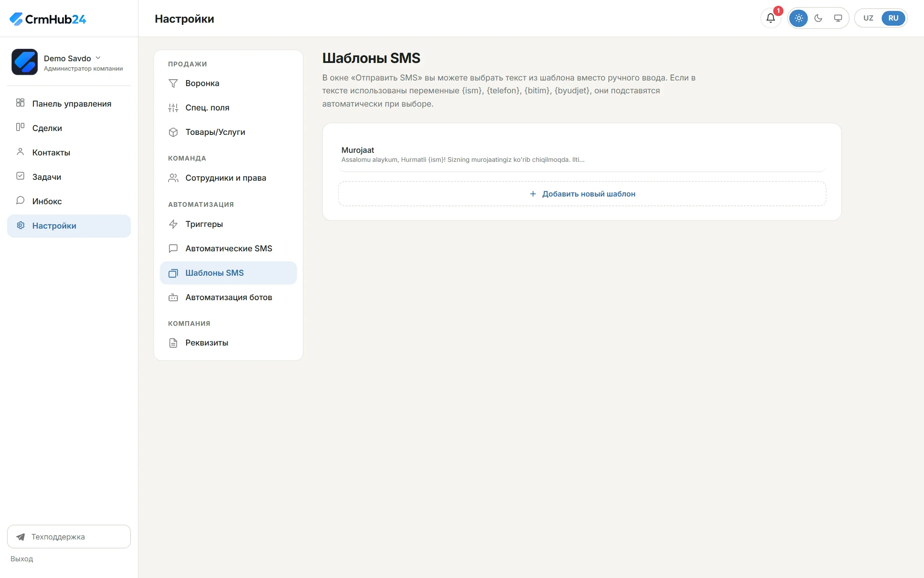Open Сотрудники и права people icon
Viewport: 924px width, 578px height.
(173, 178)
